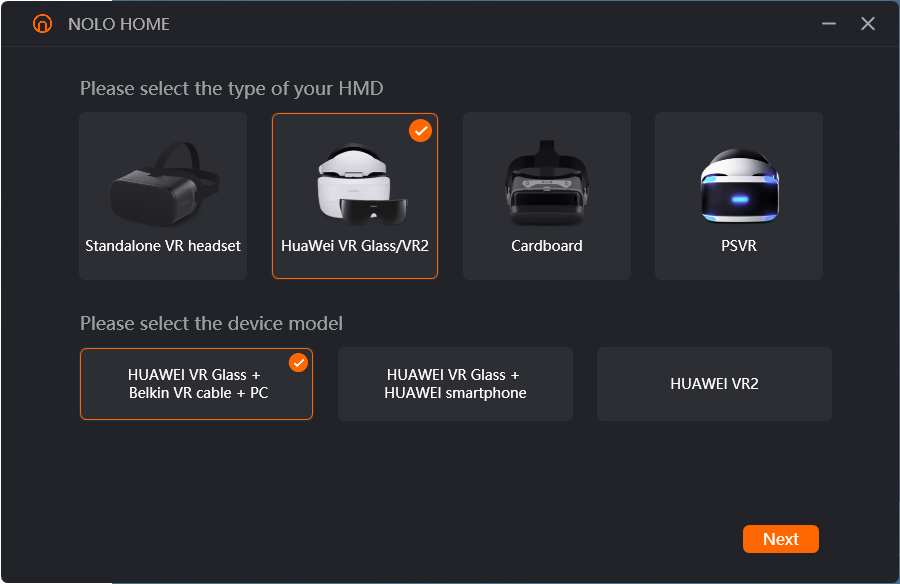Click 'Please select the type of your HMD' heading
The width and height of the screenshot is (900, 584).
[x=231, y=88]
